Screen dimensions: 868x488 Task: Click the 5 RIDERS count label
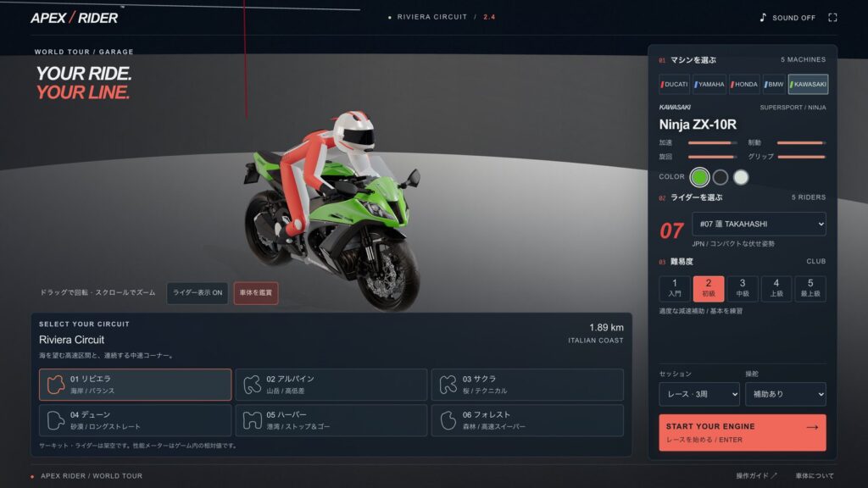coord(808,197)
